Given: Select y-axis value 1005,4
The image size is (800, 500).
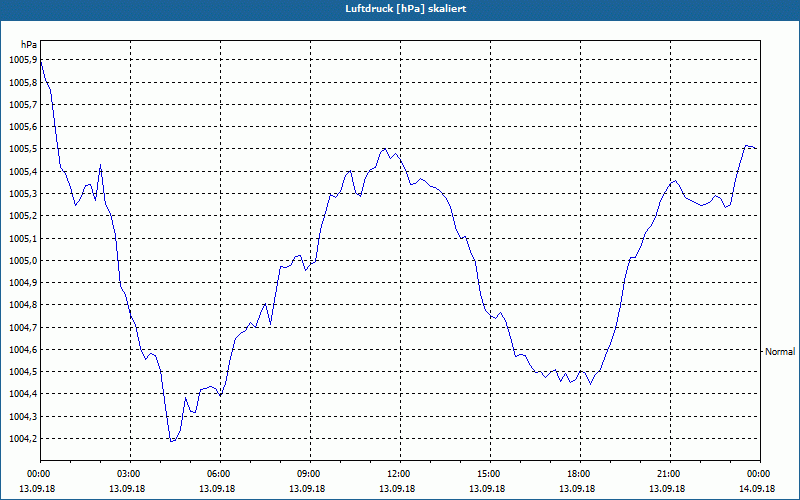Looking at the screenshot, I should pos(23,171).
